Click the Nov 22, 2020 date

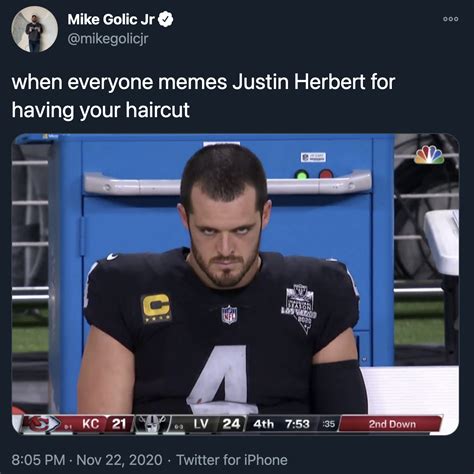click(x=119, y=460)
